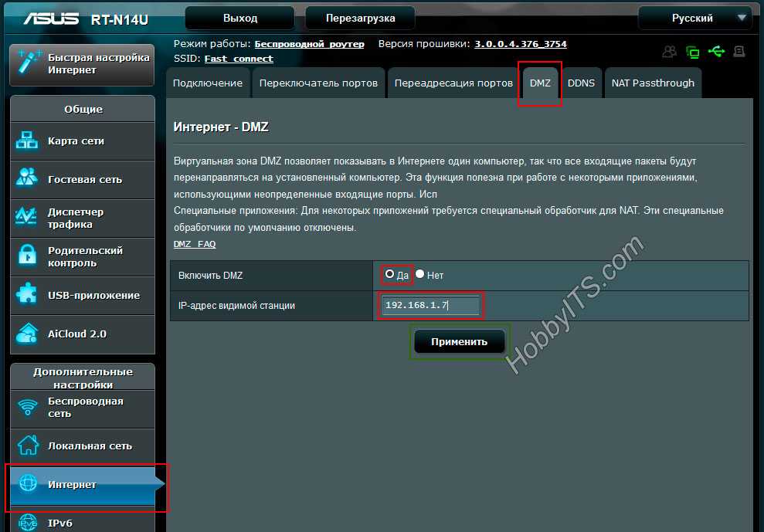Switch to the Переадресация портов tab
The image size is (764, 532).
point(453,83)
